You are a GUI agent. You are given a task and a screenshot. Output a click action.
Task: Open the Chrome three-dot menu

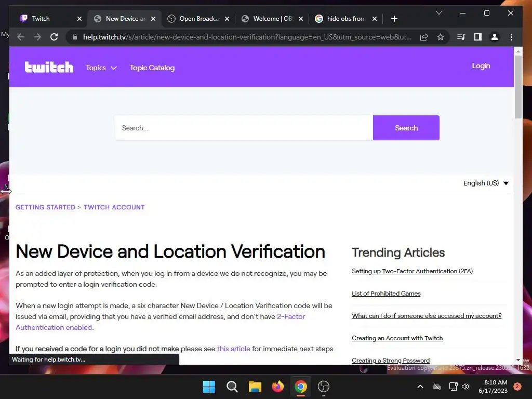(x=511, y=37)
